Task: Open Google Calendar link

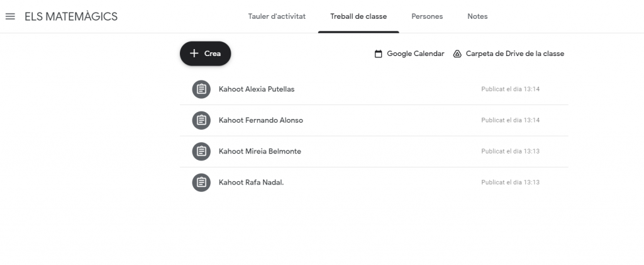Action: tap(415, 54)
